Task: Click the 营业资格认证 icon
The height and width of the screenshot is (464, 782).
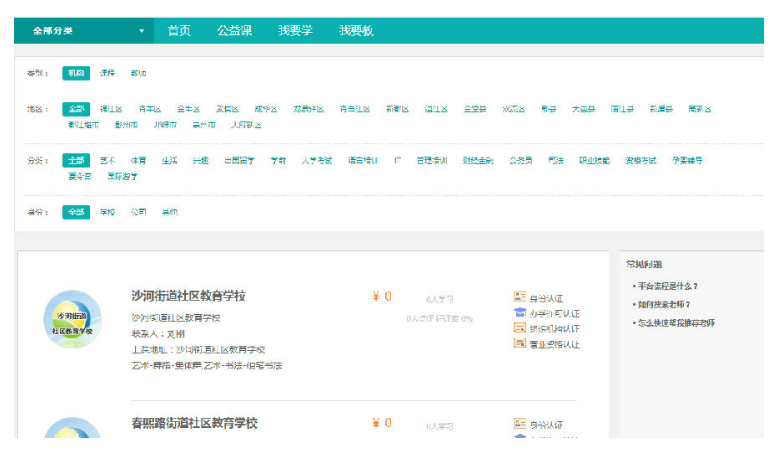Action: [519, 343]
